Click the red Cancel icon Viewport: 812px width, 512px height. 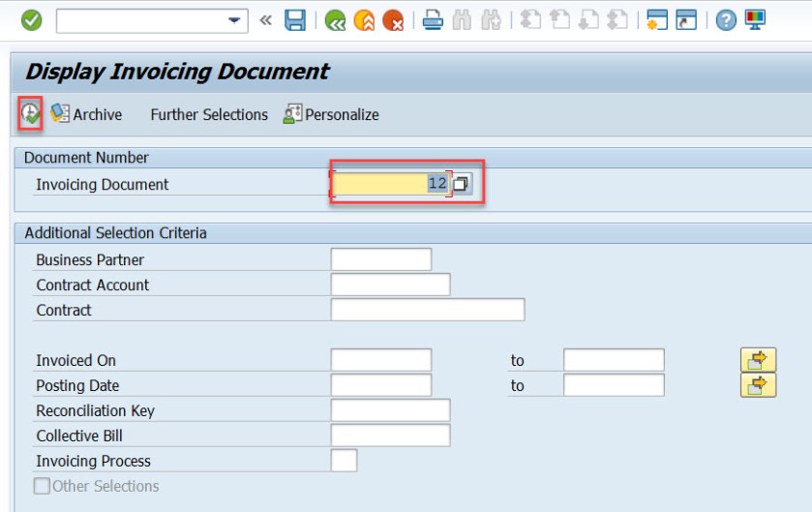coord(393,20)
